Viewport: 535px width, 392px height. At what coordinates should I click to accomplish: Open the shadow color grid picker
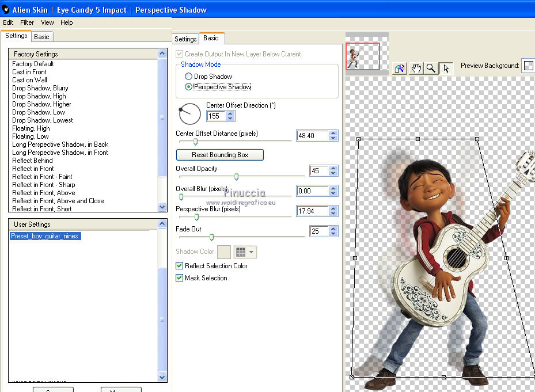[245, 252]
